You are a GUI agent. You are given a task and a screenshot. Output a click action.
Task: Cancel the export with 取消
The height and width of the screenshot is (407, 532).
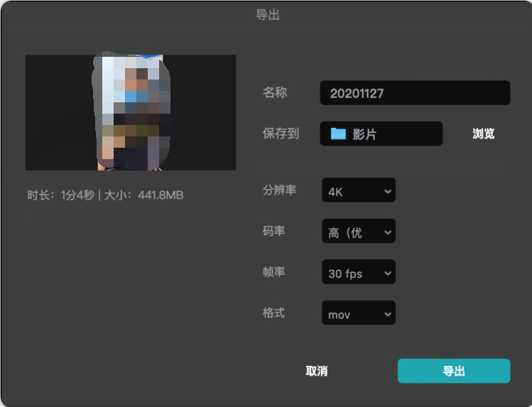point(317,371)
